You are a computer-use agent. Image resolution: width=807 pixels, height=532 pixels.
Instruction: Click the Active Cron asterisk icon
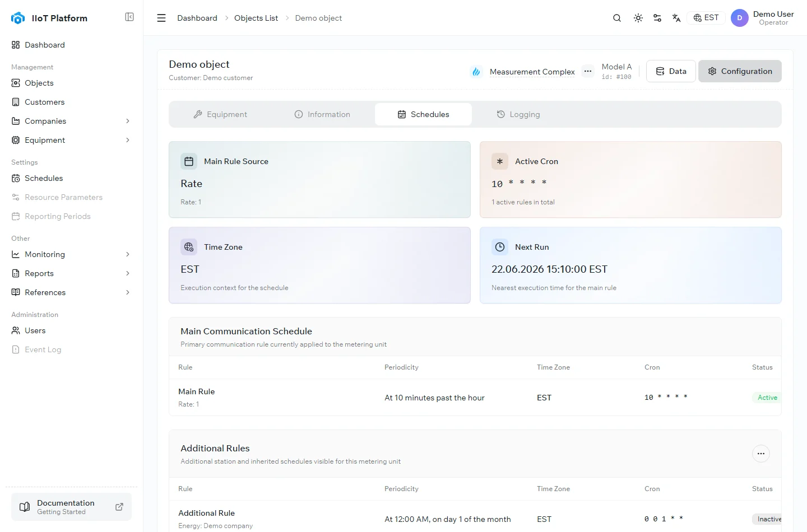point(500,161)
